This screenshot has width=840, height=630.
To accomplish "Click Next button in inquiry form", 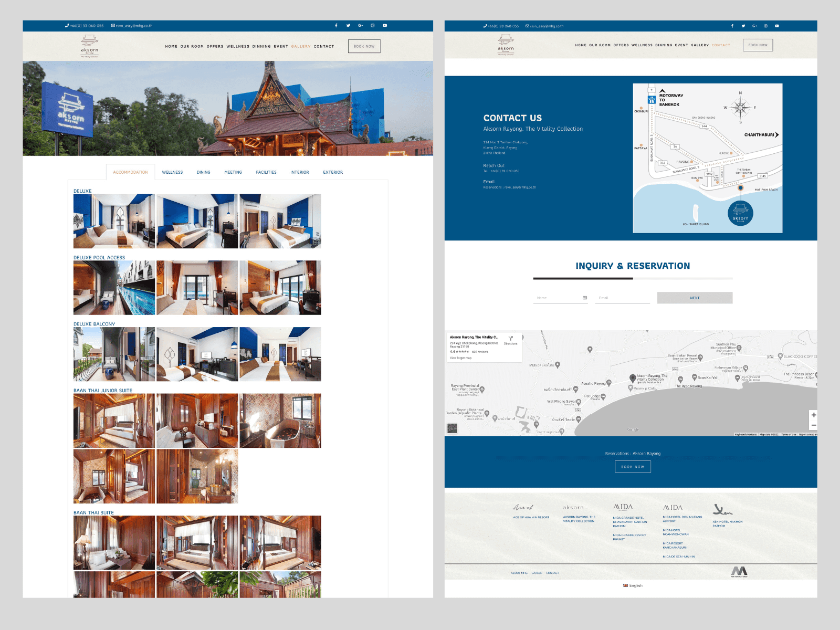I will point(695,298).
